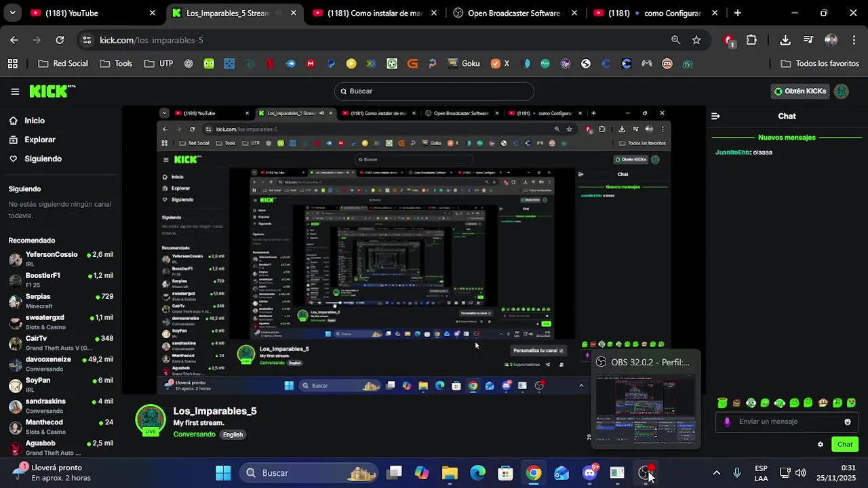
Task: Click the purple microphone icon in the message box
Action: click(x=728, y=422)
